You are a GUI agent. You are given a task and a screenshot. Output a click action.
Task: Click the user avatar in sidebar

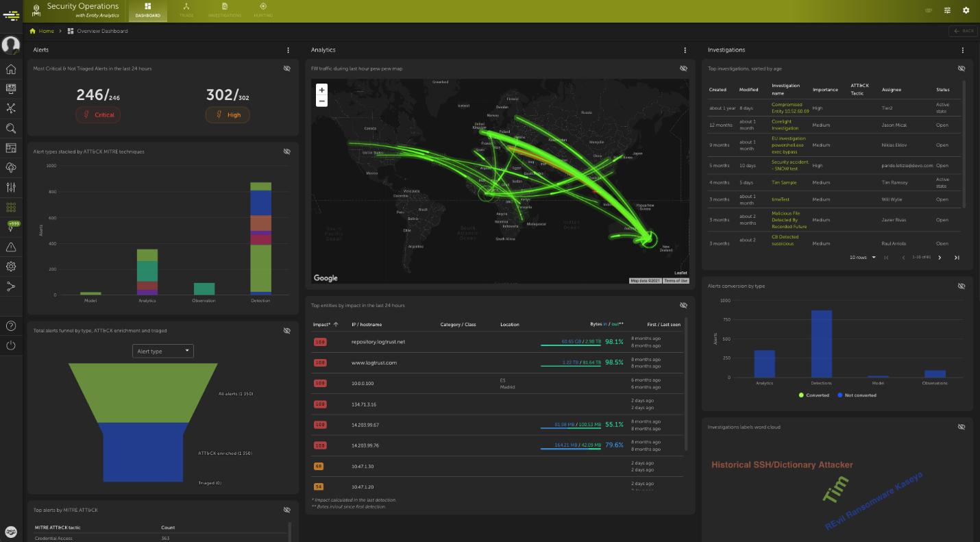pyautogui.click(x=11, y=45)
